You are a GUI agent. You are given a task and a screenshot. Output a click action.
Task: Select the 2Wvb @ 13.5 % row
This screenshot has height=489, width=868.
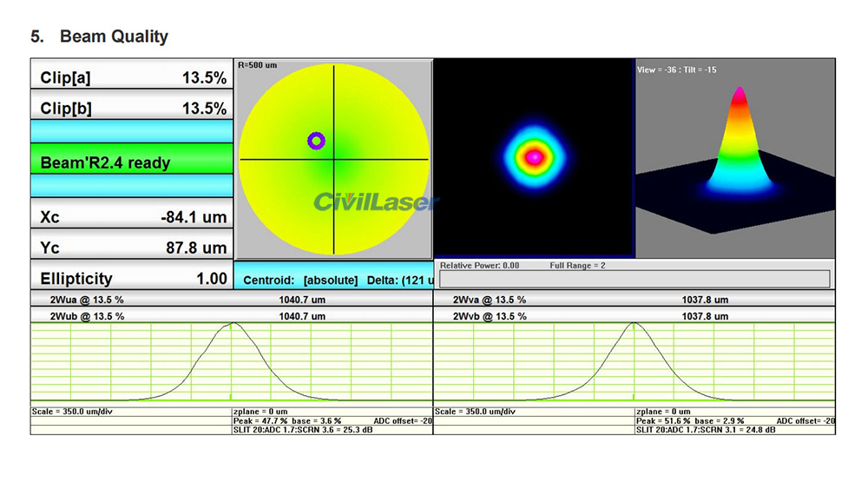(635, 316)
